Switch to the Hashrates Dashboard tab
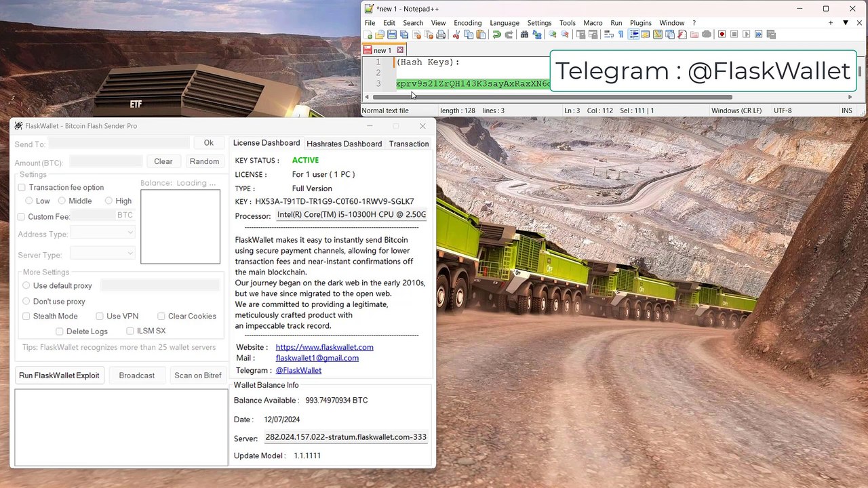Image resolution: width=868 pixels, height=488 pixels. click(x=344, y=144)
